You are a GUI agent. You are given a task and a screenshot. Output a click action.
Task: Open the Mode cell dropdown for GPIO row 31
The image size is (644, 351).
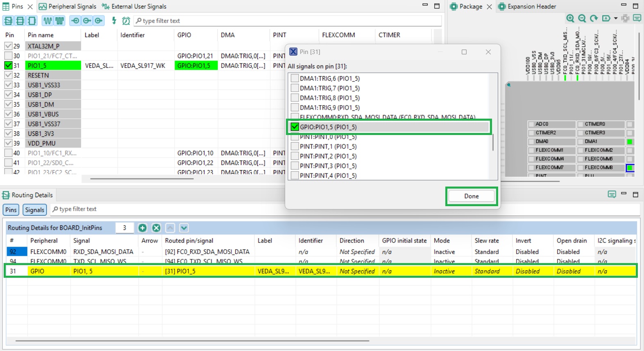451,271
